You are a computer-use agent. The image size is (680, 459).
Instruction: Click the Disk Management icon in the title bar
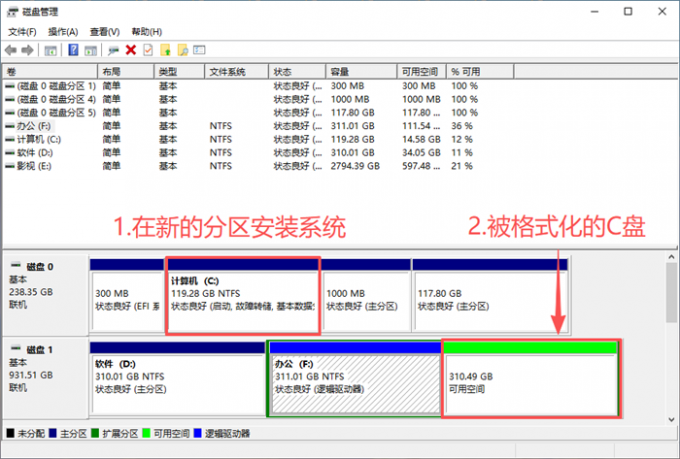(13, 12)
